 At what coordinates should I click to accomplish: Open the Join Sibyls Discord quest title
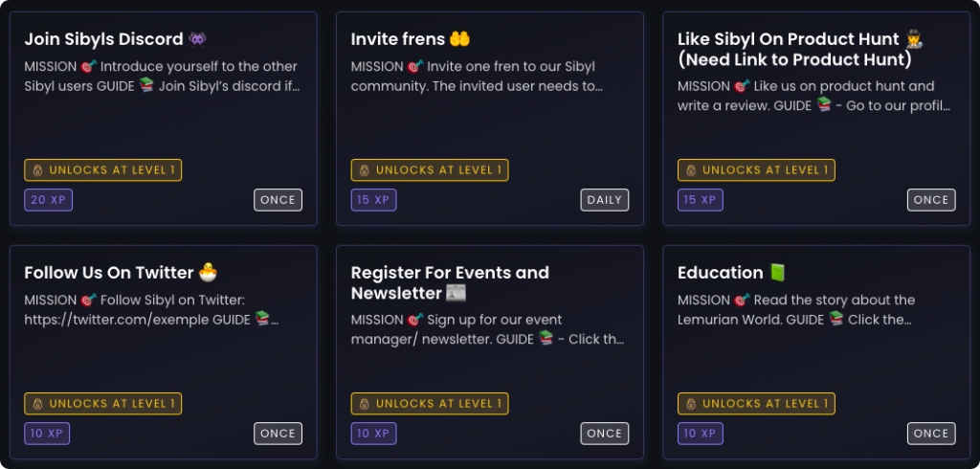tap(103, 39)
